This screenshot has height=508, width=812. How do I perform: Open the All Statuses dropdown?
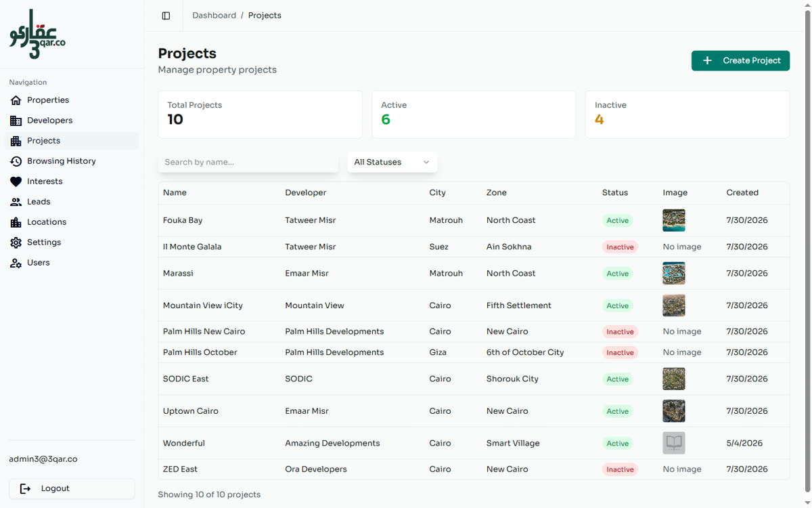(x=392, y=162)
